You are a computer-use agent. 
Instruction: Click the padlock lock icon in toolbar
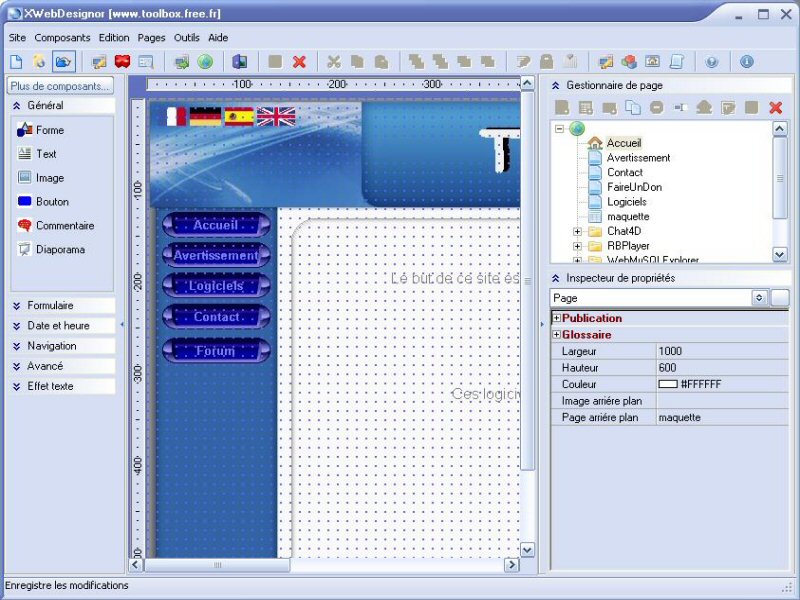(546, 62)
